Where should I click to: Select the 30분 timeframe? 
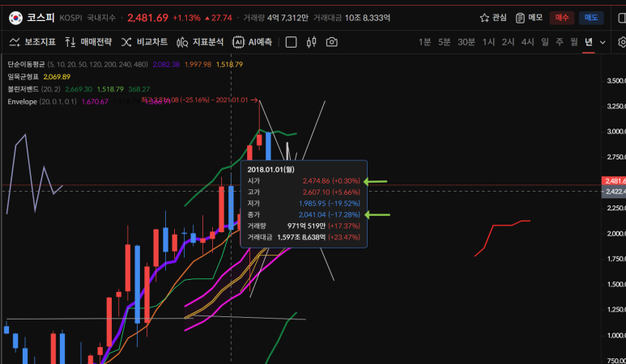pyautogui.click(x=466, y=42)
